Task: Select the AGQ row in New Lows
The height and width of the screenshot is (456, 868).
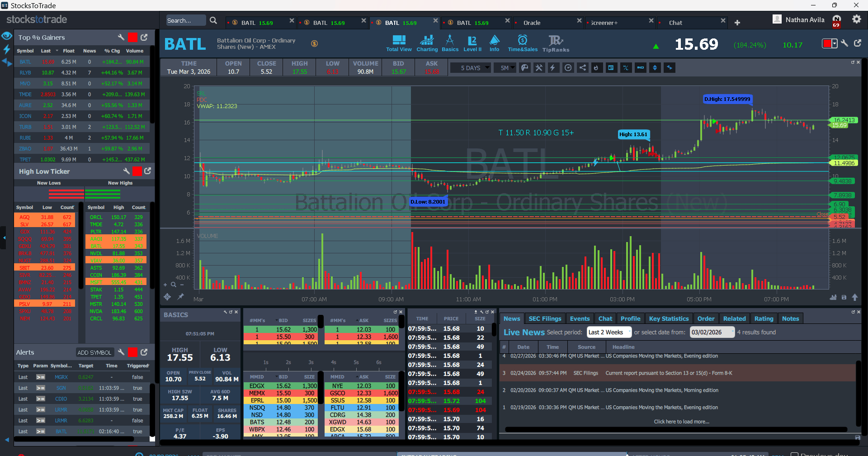Action: 45,217
